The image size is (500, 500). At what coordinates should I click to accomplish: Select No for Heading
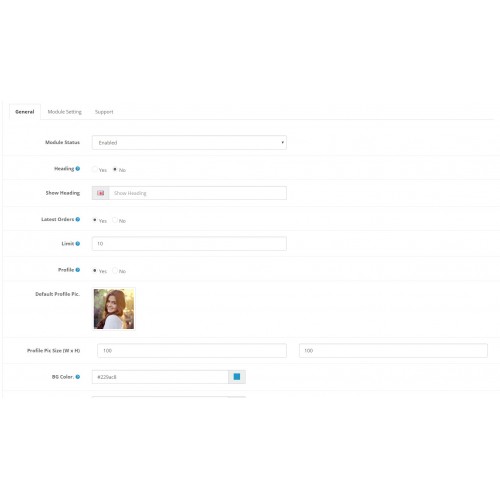[115, 169]
